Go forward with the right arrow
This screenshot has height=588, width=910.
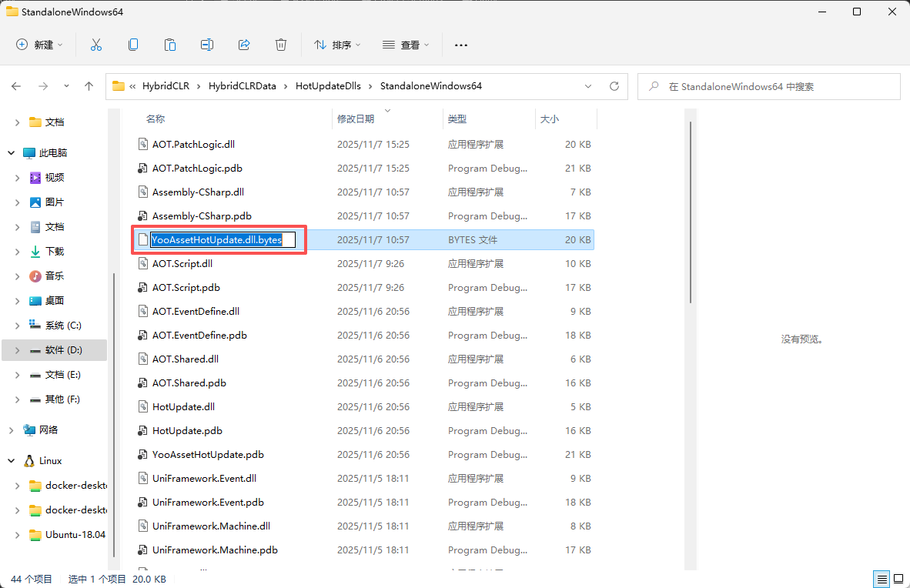click(x=43, y=86)
